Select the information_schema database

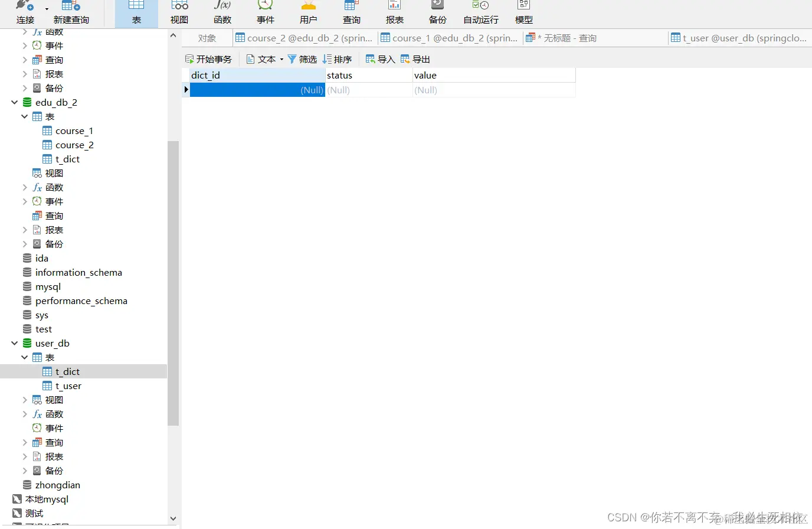(x=73, y=273)
